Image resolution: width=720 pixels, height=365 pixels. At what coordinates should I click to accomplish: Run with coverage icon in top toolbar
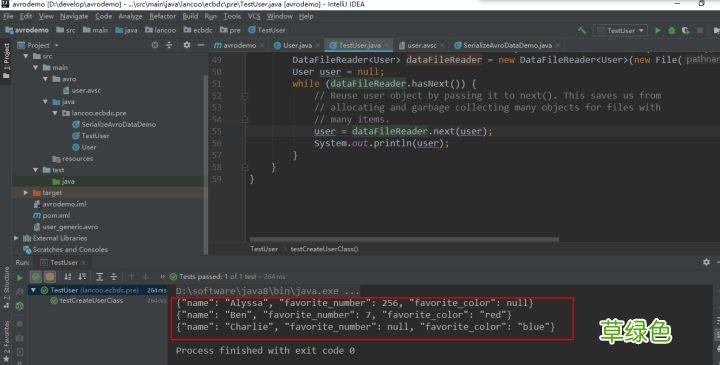click(x=686, y=30)
